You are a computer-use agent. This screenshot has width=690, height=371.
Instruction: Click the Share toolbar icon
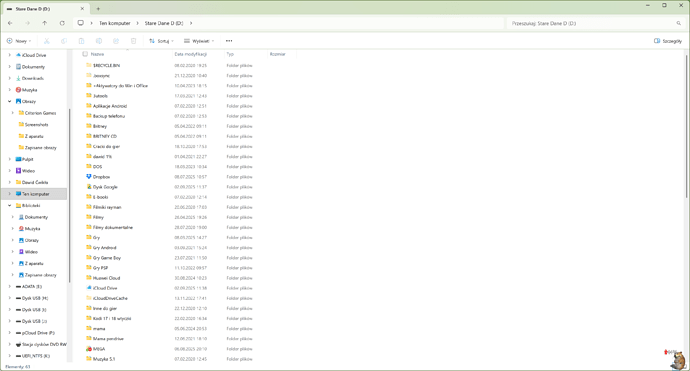coord(116,41)
